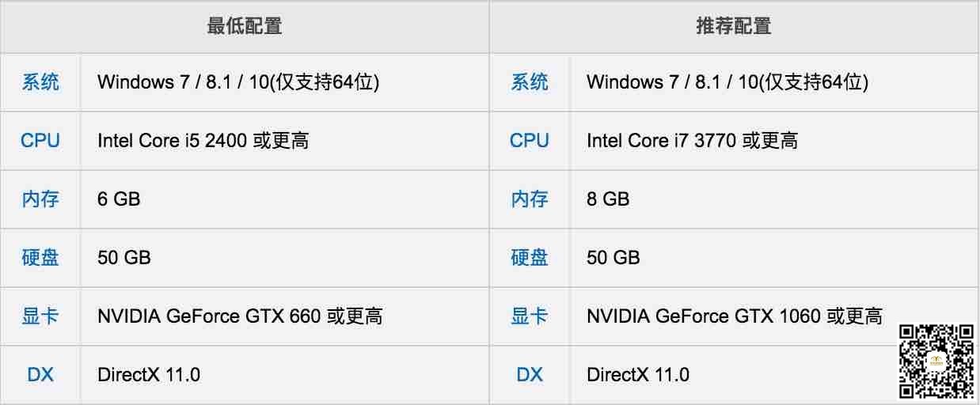Click the CPU link under 推荐配置

click(530, 141)
